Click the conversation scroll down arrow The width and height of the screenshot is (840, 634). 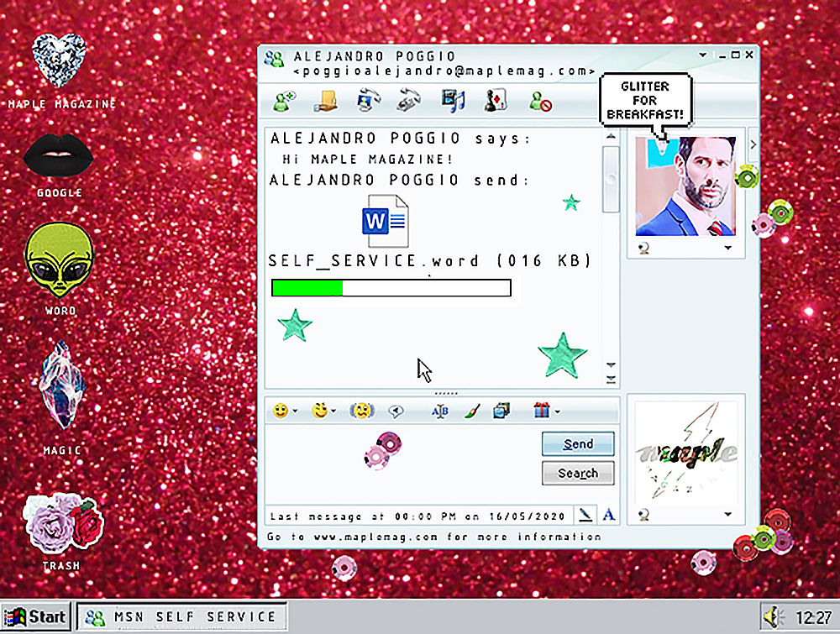coord(611,365)
